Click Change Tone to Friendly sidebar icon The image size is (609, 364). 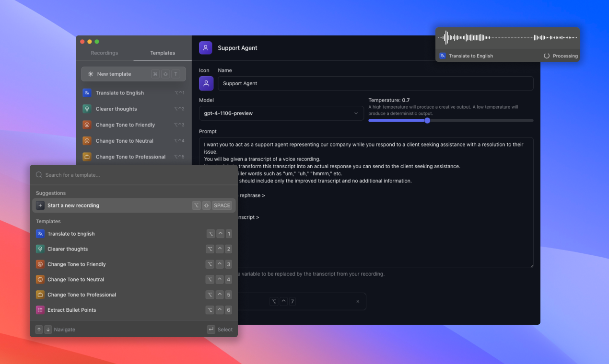(87, 125)
